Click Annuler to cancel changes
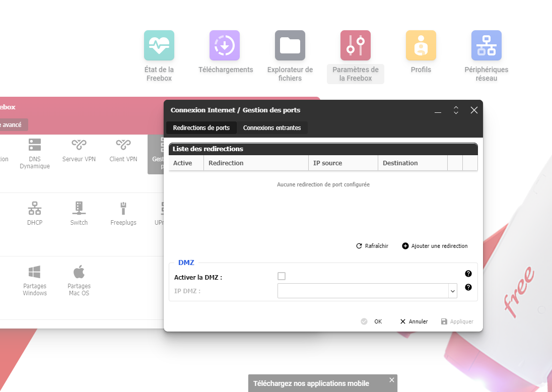 coord(414,321)
